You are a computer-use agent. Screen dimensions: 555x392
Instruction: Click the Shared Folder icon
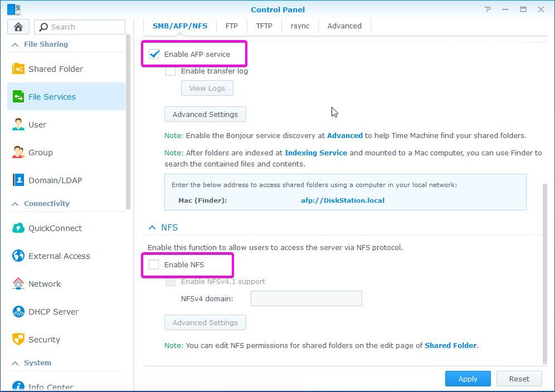18,68
